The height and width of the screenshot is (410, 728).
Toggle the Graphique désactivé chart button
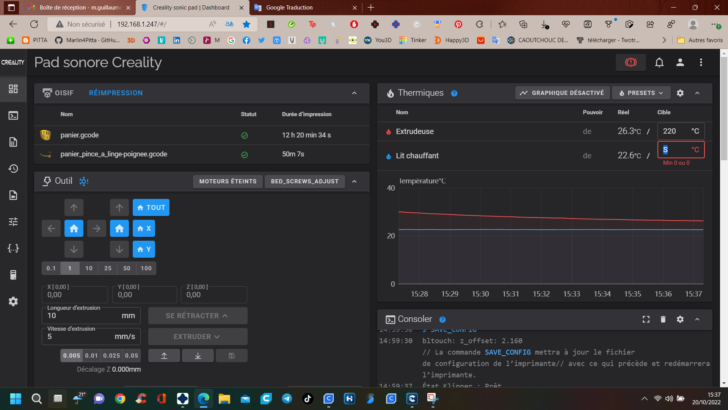click(x=562, y=93)
